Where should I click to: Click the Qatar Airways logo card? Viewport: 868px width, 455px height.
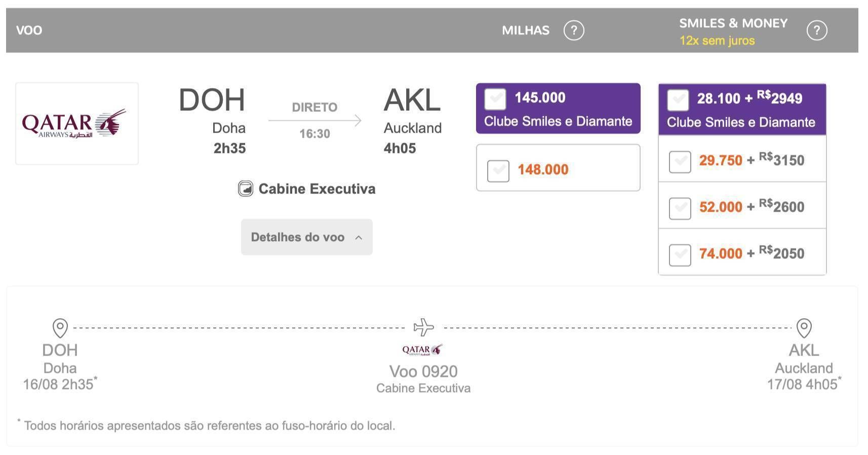pos(77,124)
